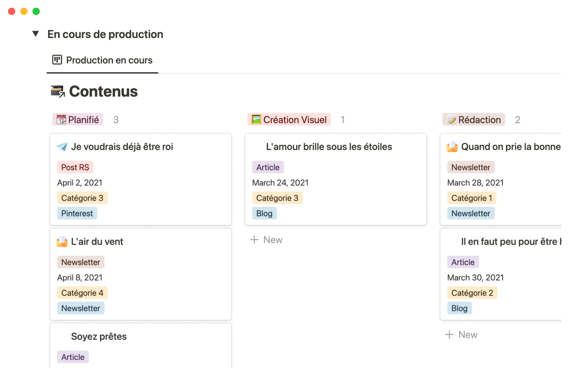Open the L'amour brille sous les étoiles card
The height and width of the screenshot is (368, 588).
pyautogui.click(x=329, y=147)
